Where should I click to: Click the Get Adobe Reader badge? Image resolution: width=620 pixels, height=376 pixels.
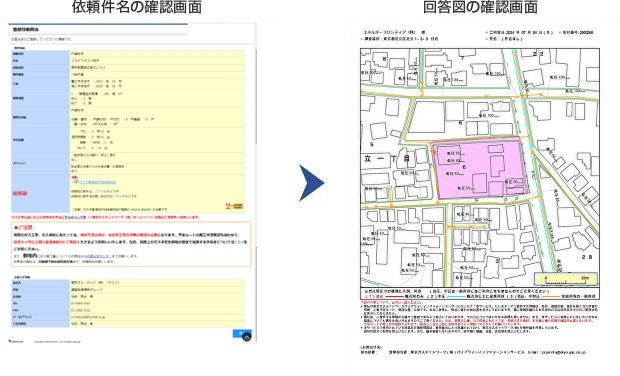234,206
